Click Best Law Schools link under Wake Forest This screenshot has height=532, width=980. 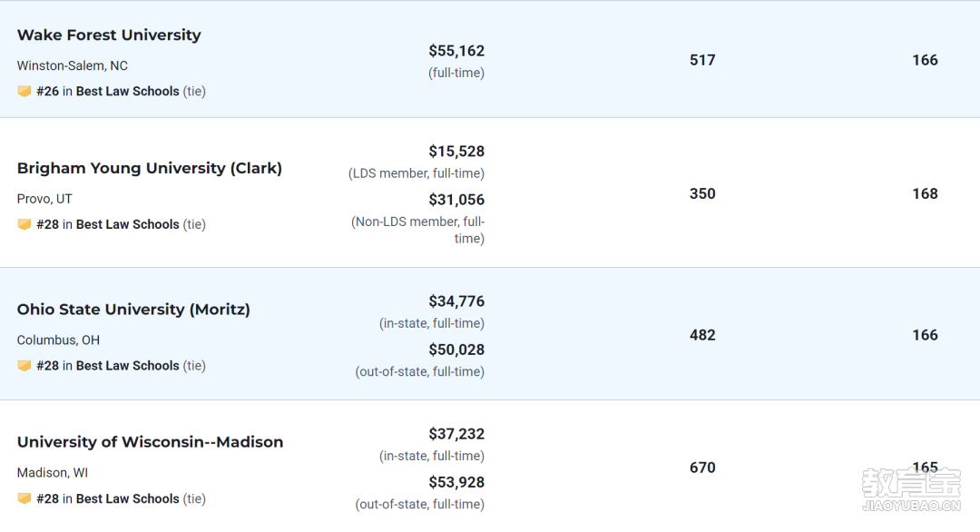click(128, 92)
